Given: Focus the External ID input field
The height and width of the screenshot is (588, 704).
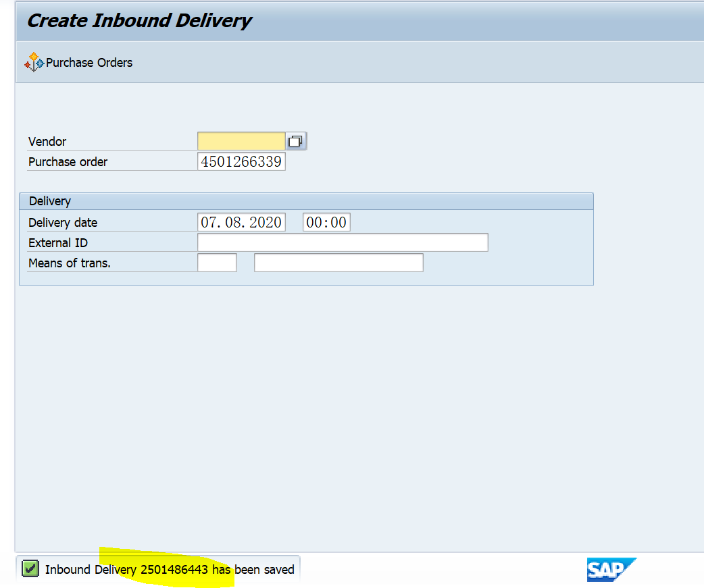Looking at the screenshot, I should pos(343,242).
